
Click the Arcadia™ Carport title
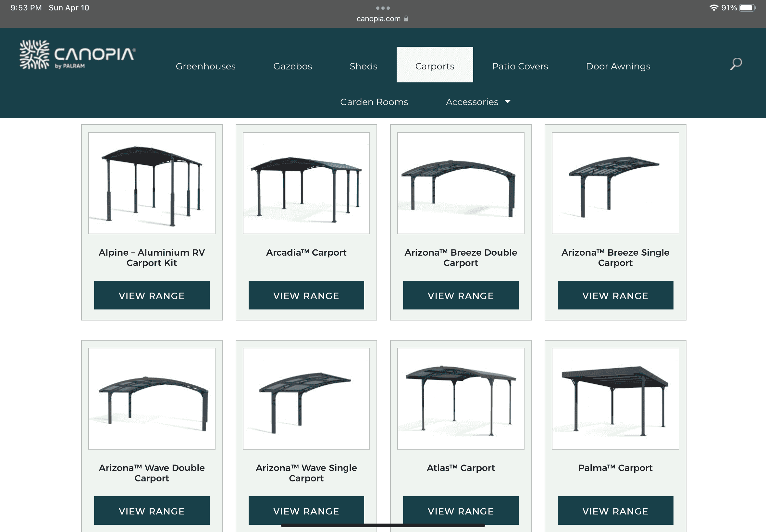point(306,252)
